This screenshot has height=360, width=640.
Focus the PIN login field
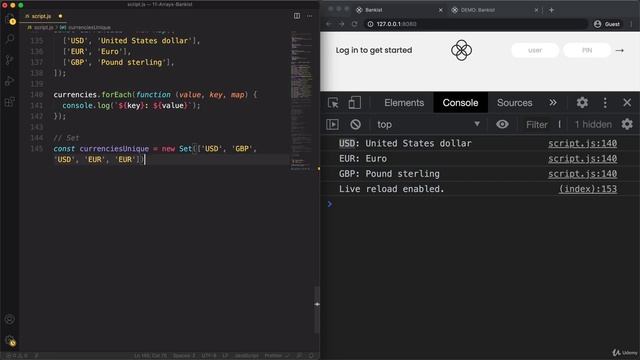[587, 50]
